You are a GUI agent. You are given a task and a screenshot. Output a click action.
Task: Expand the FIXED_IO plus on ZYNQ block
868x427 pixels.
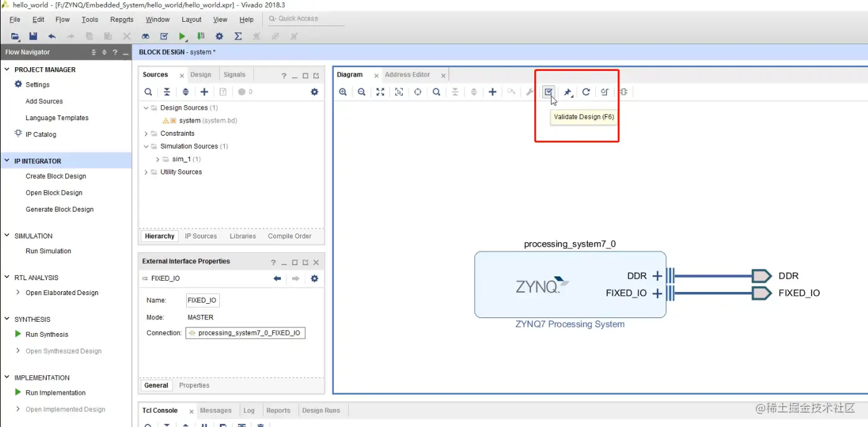(657, 293)
